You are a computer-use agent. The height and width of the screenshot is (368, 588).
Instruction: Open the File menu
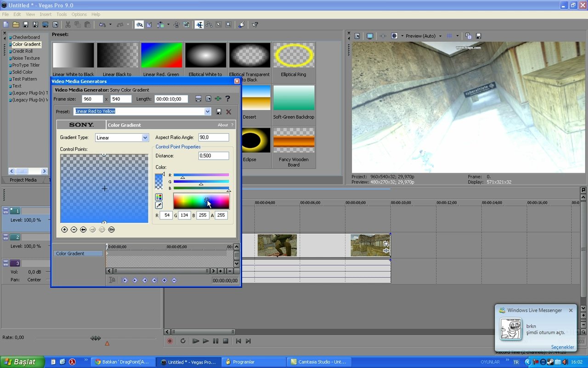6,14
